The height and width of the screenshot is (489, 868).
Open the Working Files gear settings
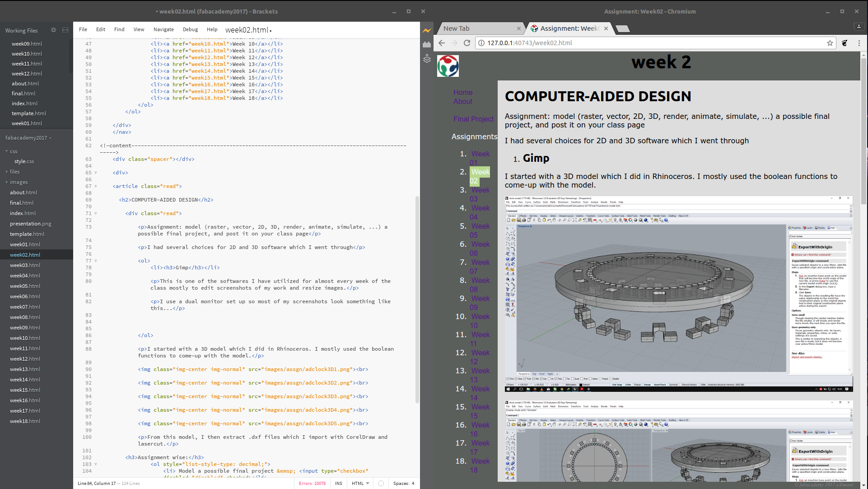coord(53,30)
